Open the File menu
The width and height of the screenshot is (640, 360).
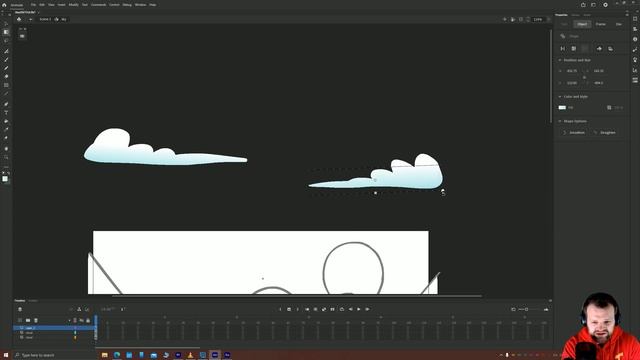click(x=33, y=5)
